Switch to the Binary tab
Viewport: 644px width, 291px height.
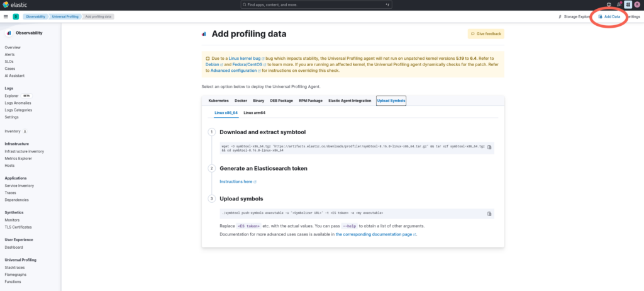point(258,100)
